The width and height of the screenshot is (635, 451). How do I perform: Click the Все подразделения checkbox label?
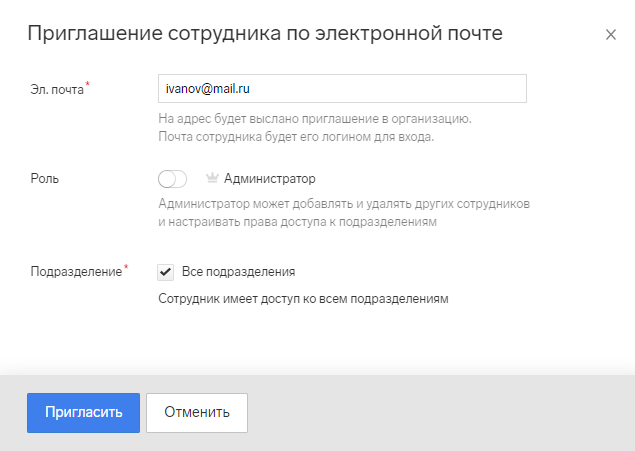[239, 272]
